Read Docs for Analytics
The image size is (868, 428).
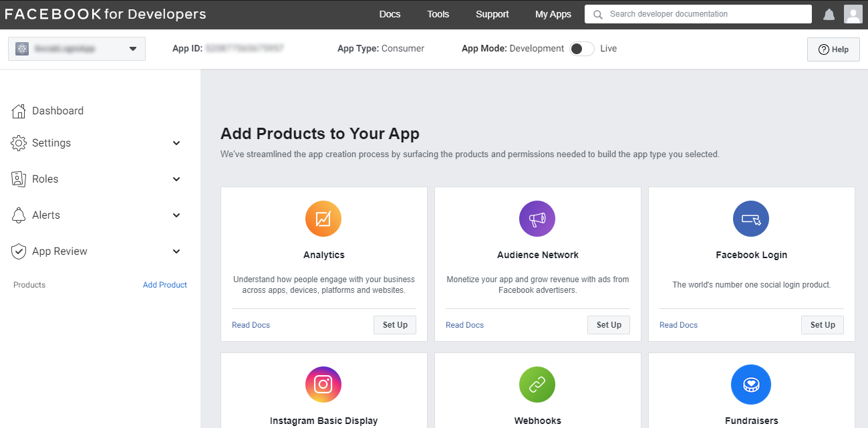point(251,325)
